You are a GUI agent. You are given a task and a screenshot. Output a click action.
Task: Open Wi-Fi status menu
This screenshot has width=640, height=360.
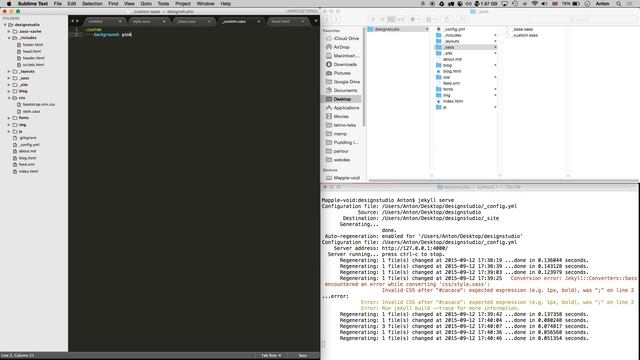coord(535,4)
